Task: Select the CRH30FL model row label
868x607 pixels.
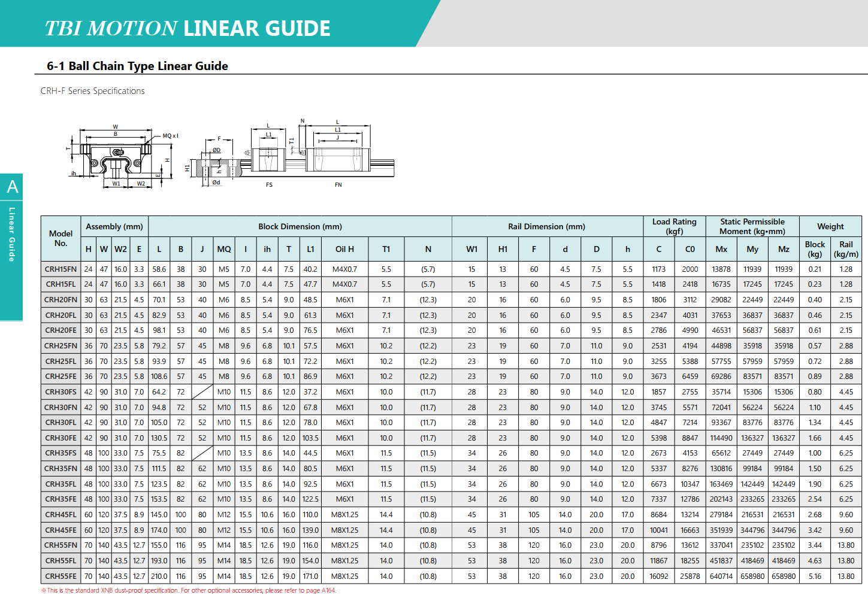Action: [61, 423]
